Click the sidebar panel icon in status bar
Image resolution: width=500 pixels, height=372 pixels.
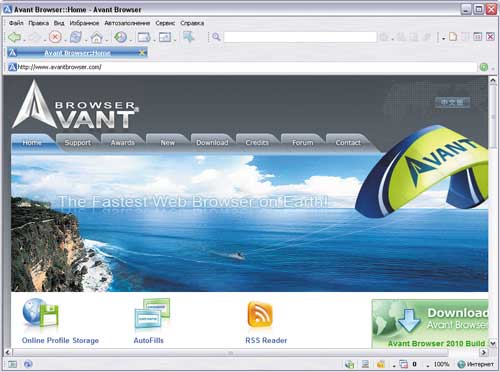click(x=12, y=364)
